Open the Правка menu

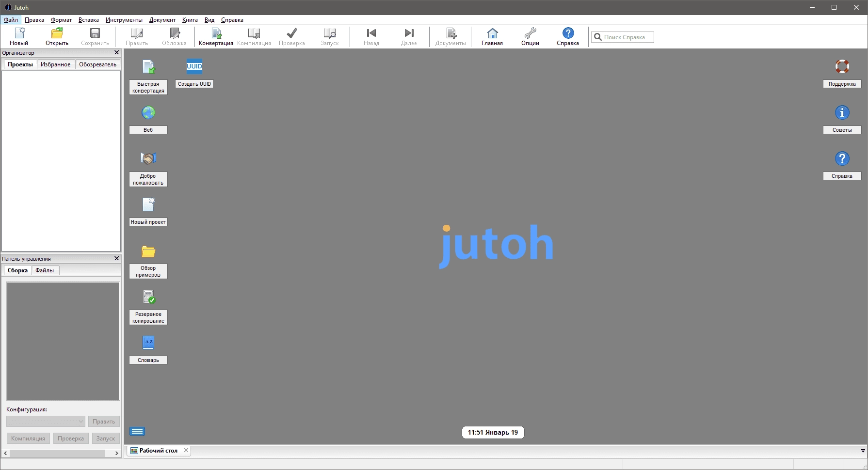34,20
